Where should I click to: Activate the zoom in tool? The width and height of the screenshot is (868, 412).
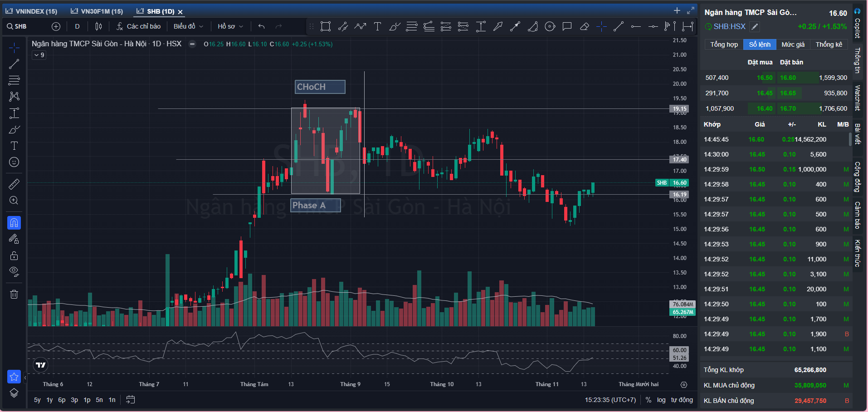[x=14, y=200]
